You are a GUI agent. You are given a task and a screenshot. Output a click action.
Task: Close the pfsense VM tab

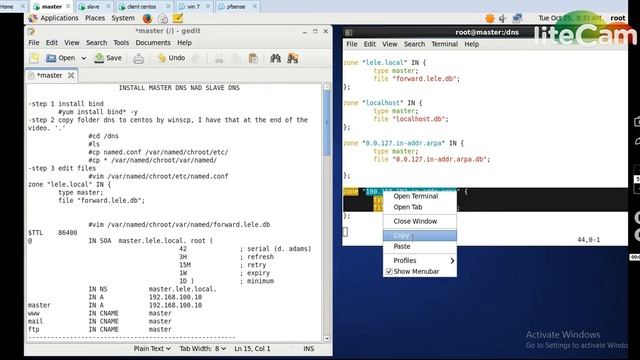coord(255,7)
